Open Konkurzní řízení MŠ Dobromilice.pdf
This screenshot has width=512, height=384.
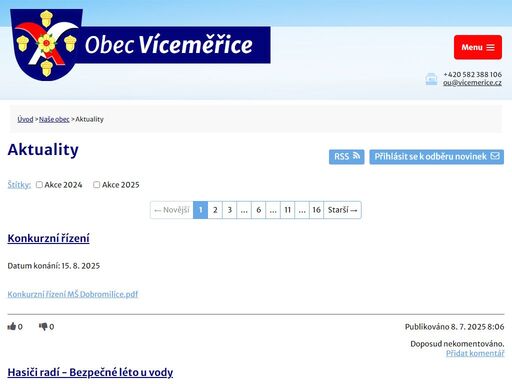(x=73, y=294)
